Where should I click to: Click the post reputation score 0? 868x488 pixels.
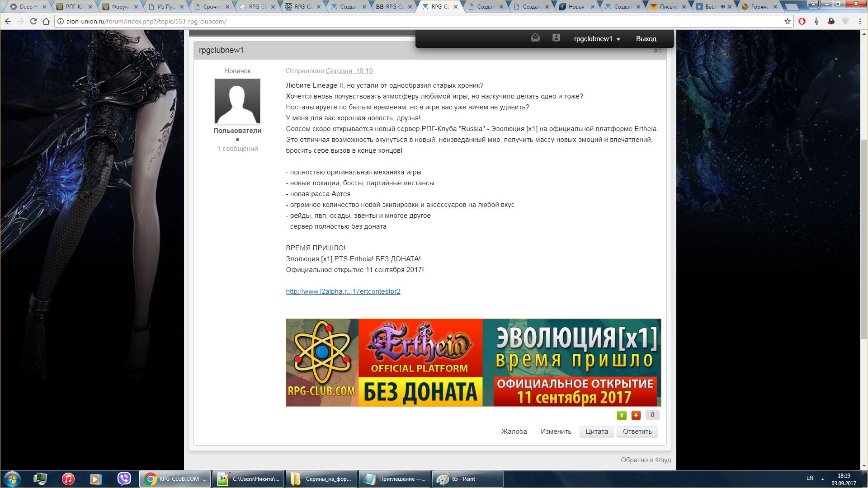click(652, 415)
